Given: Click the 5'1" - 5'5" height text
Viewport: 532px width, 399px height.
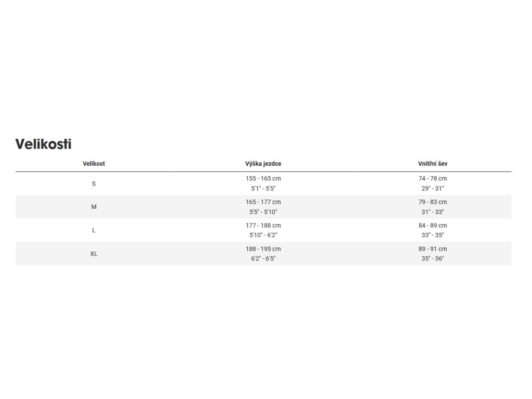Looking at the screenshot, I should tap(263, 189).
